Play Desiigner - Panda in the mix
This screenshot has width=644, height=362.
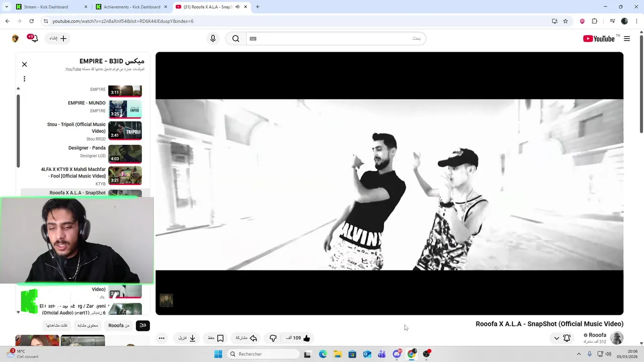tap(125, 154)
